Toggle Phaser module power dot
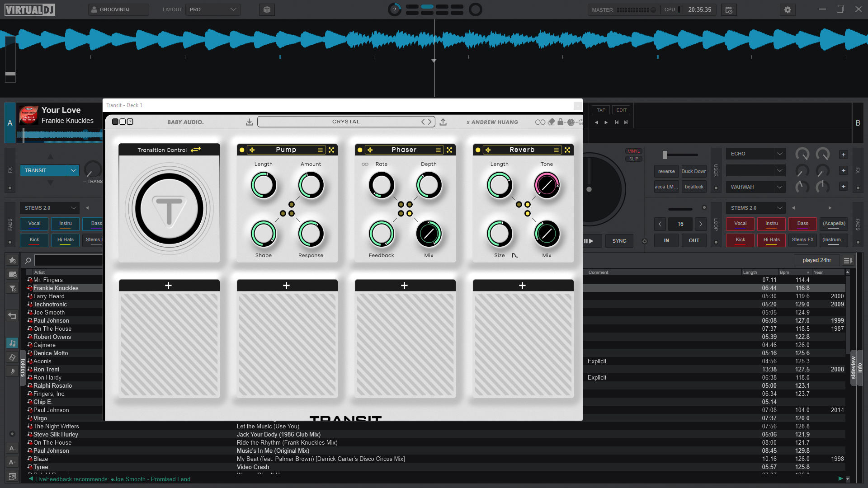 tap(360, 150)
